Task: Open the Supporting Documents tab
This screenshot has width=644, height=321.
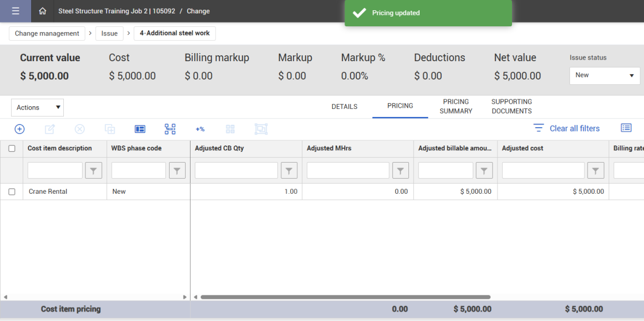Action: tap(511, 106)
